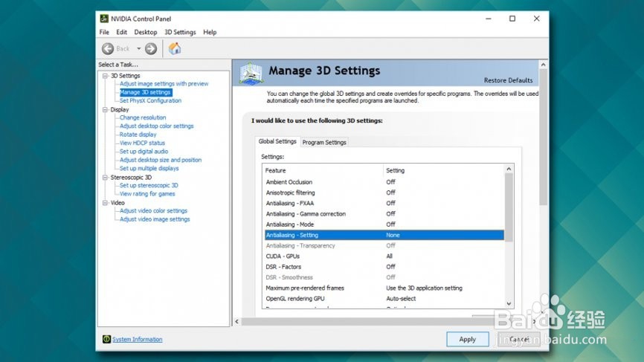This screenshot has height=362, width=644.
Task: Select Adjust desktop size and position
Action: click(161, 160)
